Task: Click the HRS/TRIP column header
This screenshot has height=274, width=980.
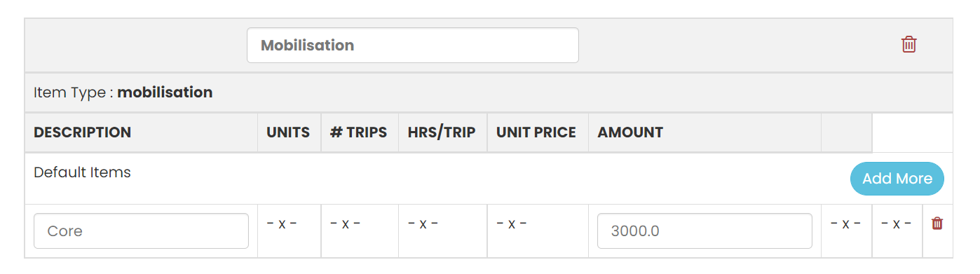Action: 442,132
